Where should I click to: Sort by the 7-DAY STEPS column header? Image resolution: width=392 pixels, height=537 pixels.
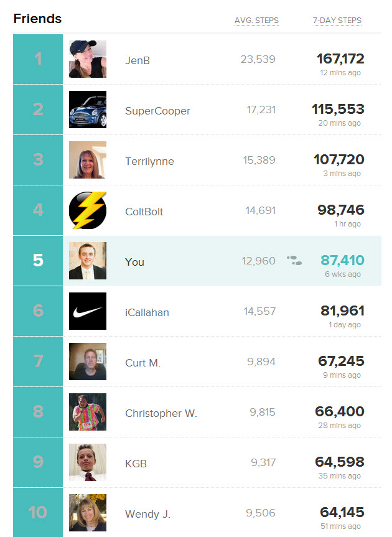pos(337,21)
